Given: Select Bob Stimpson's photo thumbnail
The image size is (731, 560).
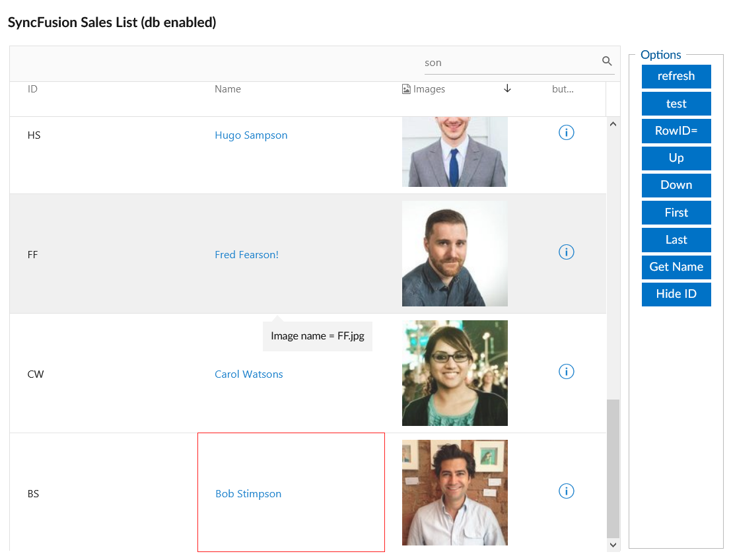Looking at the screenshot, I should [454, 493].
